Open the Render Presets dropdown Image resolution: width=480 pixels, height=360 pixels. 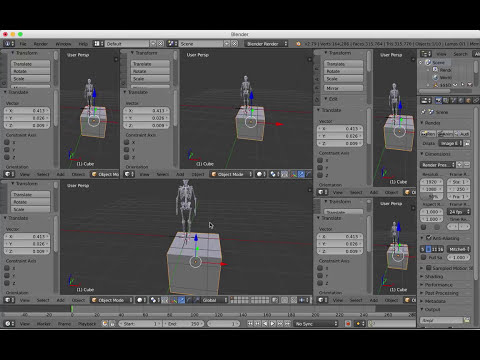(x=438, y=165)
